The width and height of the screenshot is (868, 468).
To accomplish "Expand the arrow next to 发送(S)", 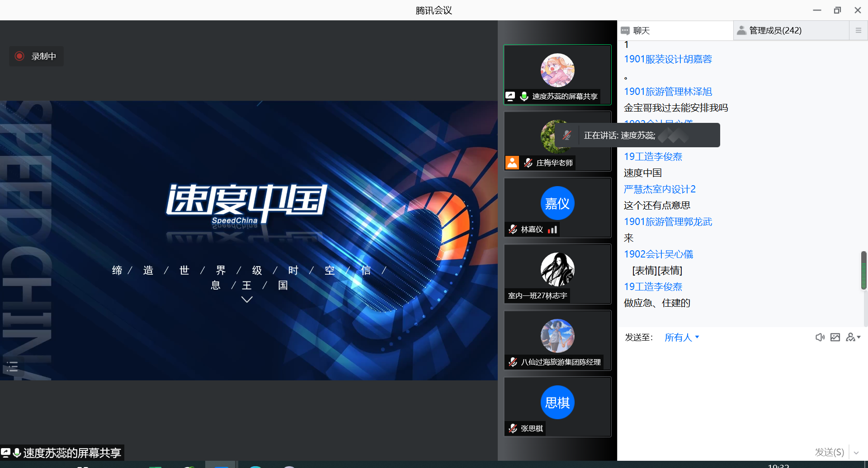I will click(856, 452).
